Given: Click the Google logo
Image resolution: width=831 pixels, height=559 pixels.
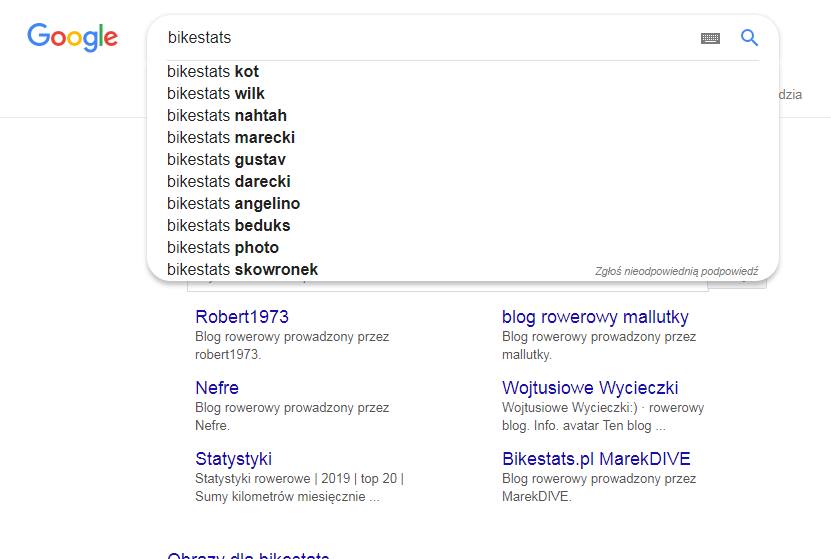Looking at the screenshot, I should (x=73, y=37).
